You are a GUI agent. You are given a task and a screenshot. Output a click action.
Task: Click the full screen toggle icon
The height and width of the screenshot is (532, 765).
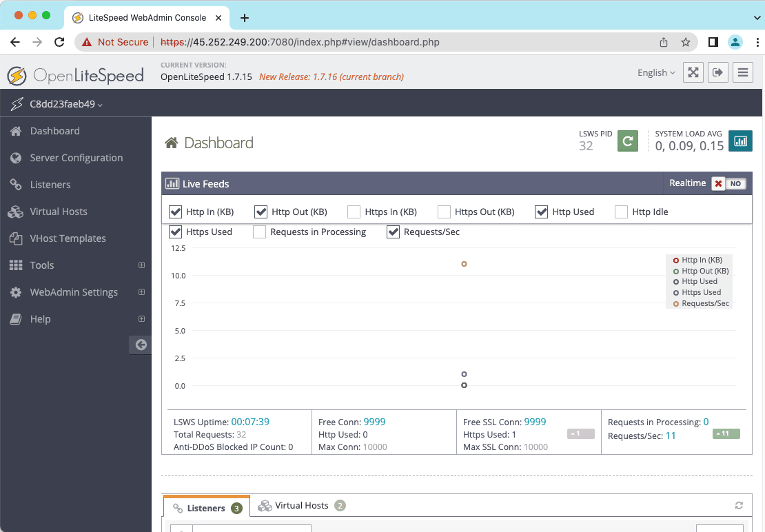[693, 72]
